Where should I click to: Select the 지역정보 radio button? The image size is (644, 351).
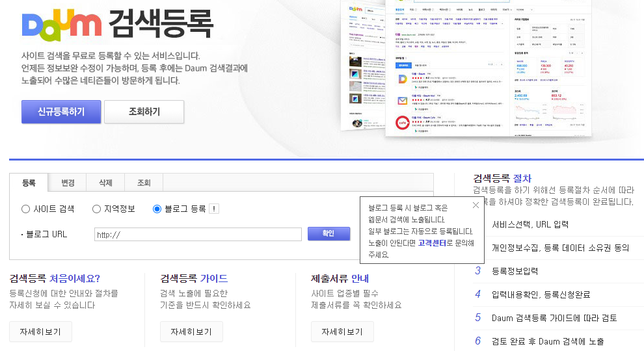(x=96, y=209)
